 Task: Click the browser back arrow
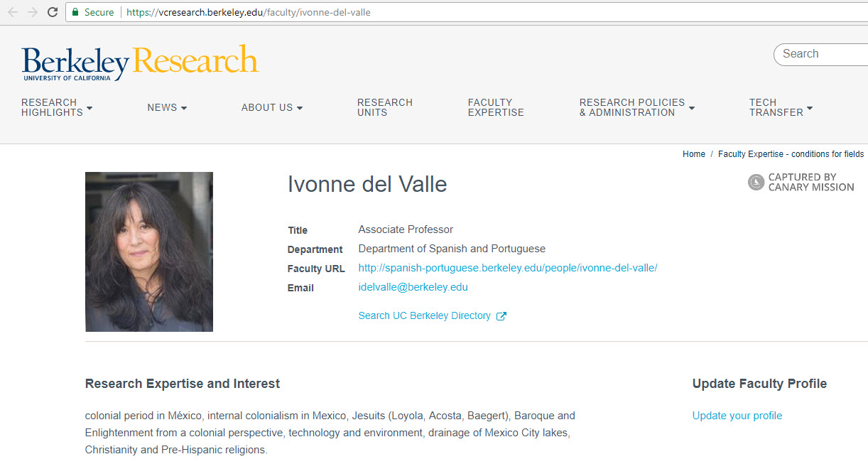13,12
